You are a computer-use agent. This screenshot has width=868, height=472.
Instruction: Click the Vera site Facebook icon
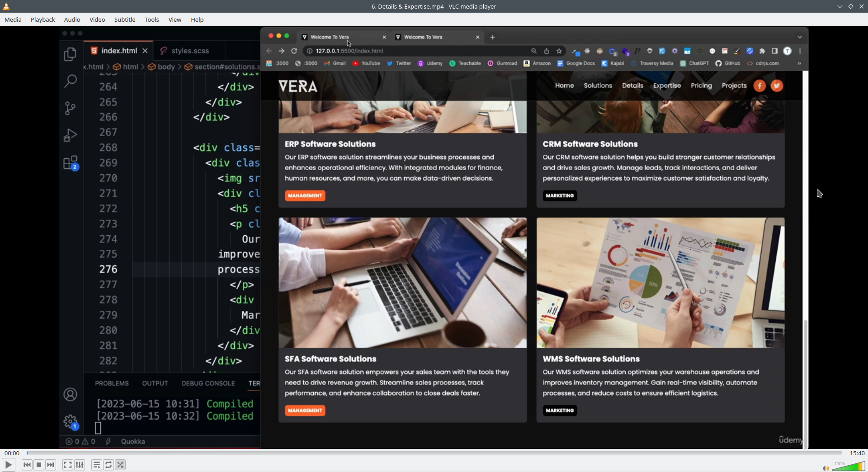[x=760, y=86]
